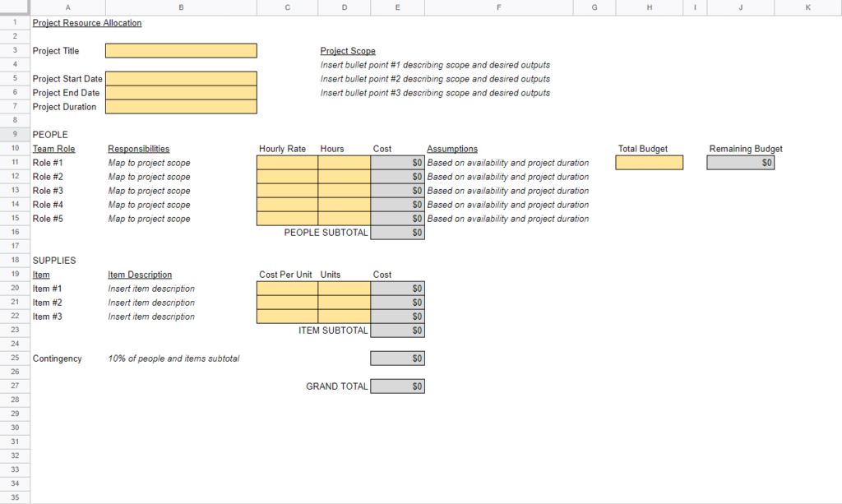Select column F header
The height and width of the screenshot is (504, 842).
pos(499,7)
